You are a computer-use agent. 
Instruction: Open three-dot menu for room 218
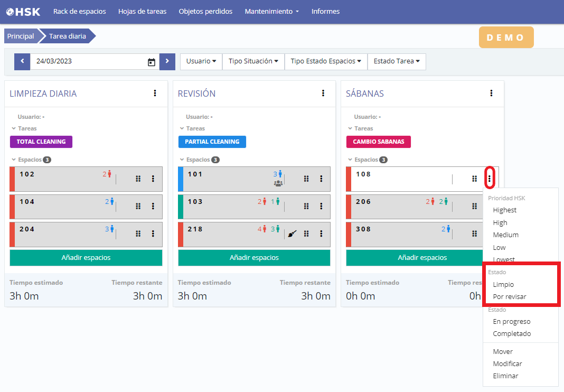pyautogui.click(x=321, y=234)
